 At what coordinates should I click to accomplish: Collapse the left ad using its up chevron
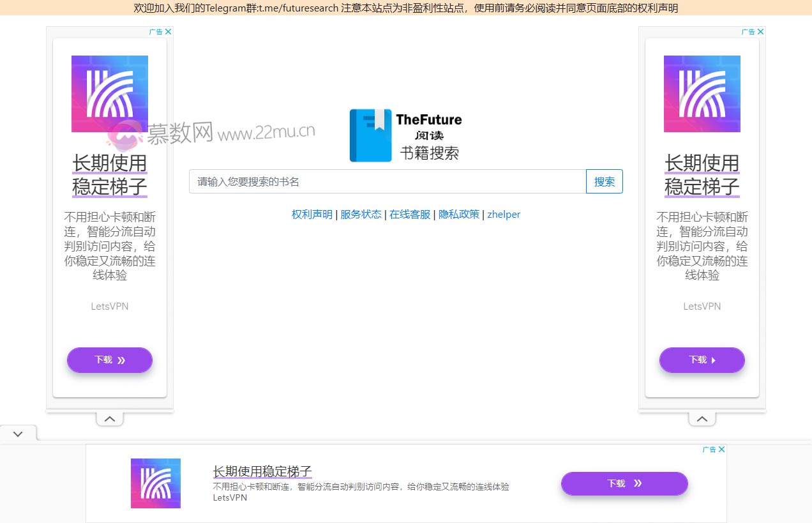[x=109, y=418]
